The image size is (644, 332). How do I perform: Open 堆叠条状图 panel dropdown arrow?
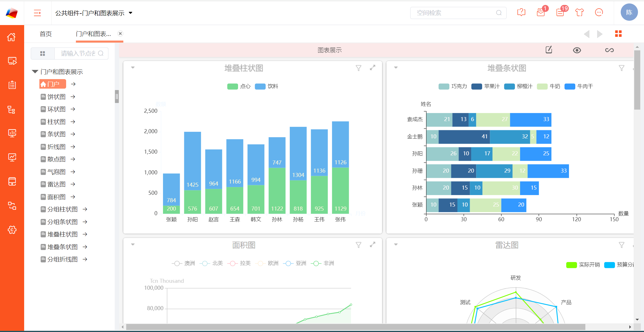(396, 68)
